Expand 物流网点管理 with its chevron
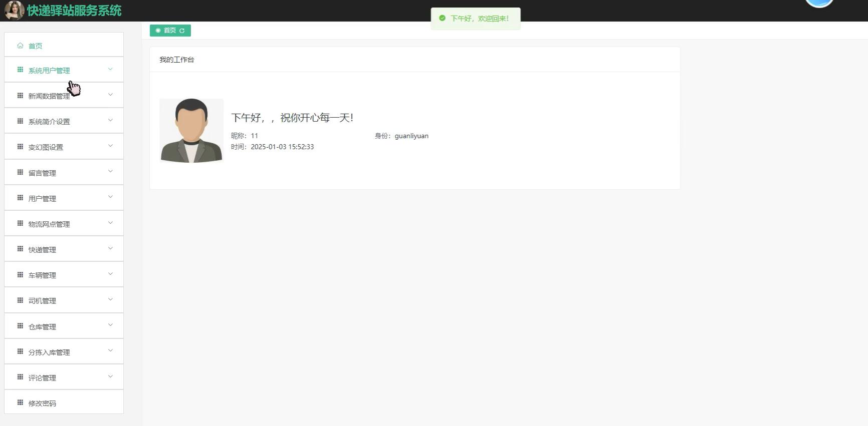Screen dimensions: 868x426 point(110,223)
